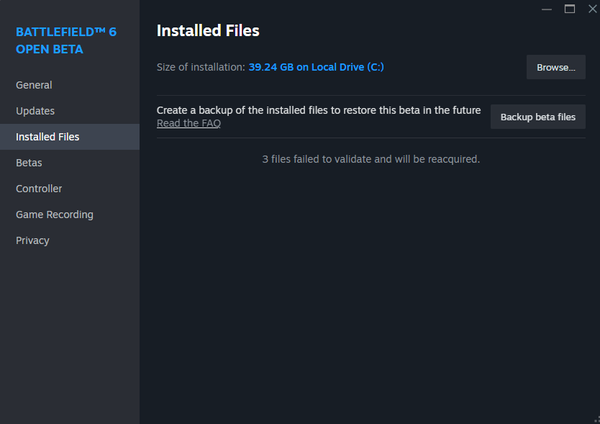This screenshot has width=600, height=424.
Task: Click the 39.24 GB on Local Drive link
Action: pos(316,67)
